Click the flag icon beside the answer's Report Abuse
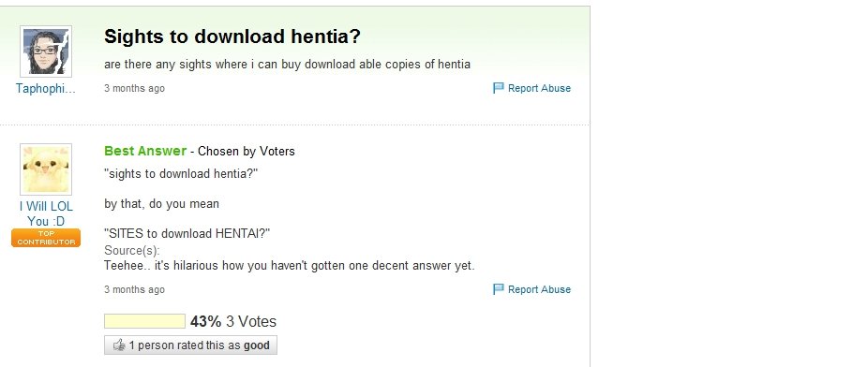Screen dimensions: 868x367 (499, 289)
